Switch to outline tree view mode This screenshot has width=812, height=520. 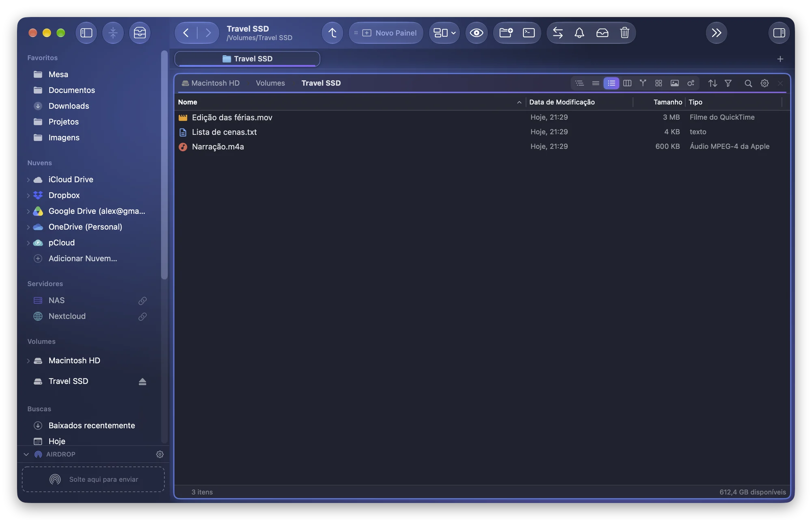(579, 83)
